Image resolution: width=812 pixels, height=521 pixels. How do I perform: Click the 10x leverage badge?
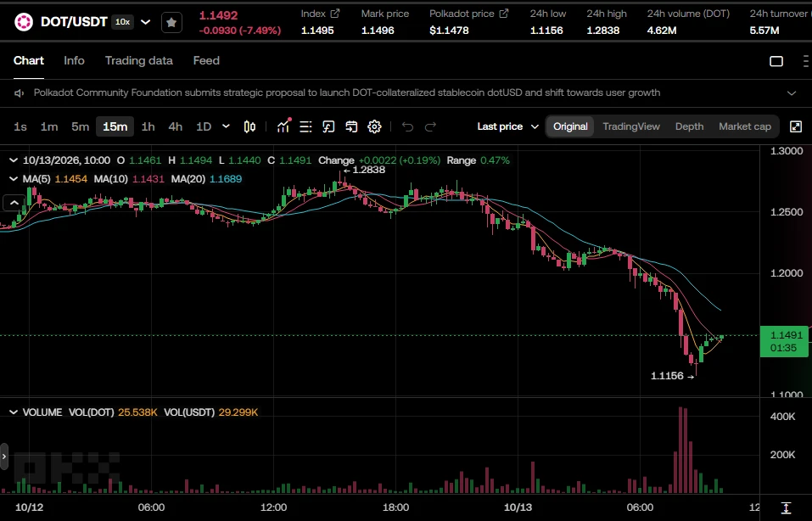pos(123,22)
